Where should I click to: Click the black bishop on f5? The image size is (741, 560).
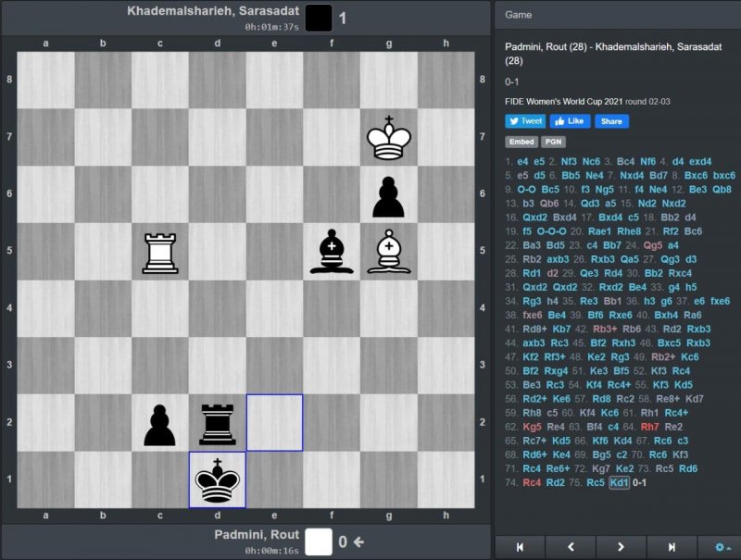point(332,252)
